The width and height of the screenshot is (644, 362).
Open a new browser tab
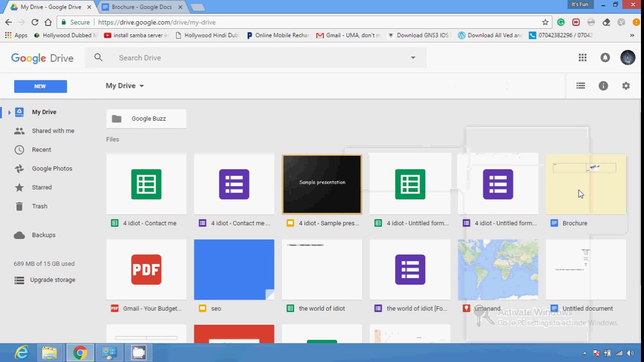click(197, 7)
